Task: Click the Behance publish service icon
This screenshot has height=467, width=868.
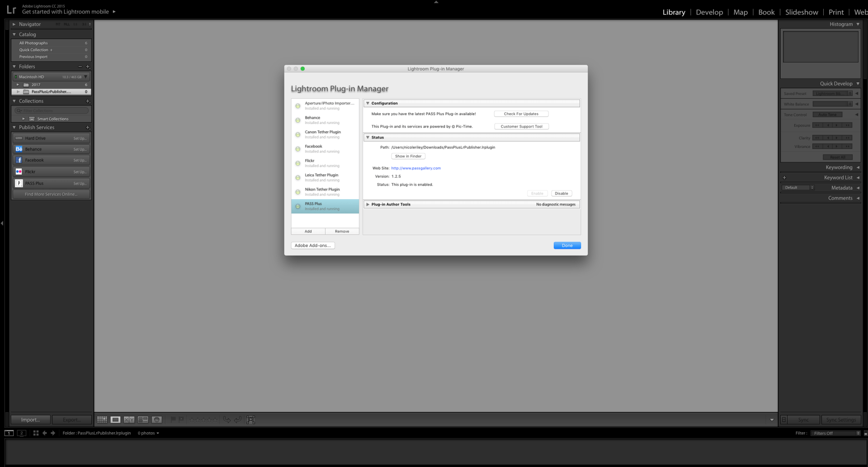Action: pyautogui.click(x=19, y=149)
